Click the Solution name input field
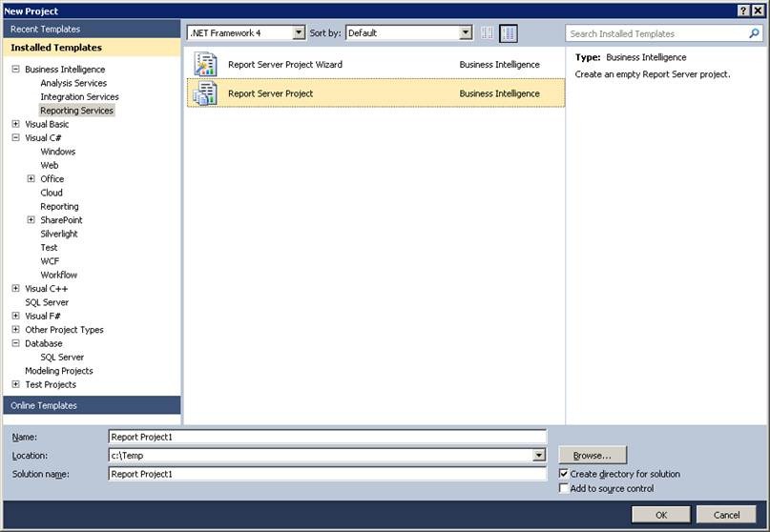This screenshot has height=532, width=770. (x=327, y=474)
